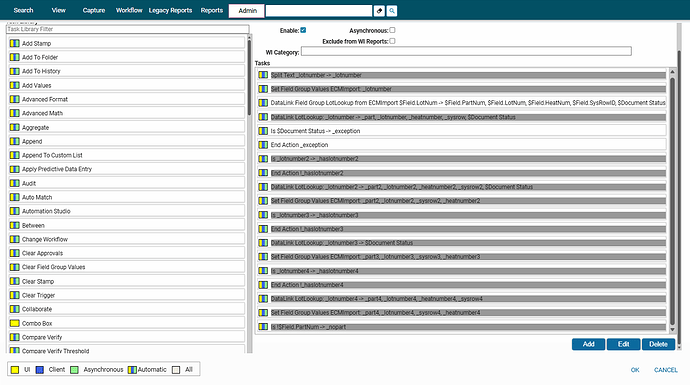Click the icon next to Add To Folder
Image resolution: width=690 pixels, height=385 pixels.
15,57
